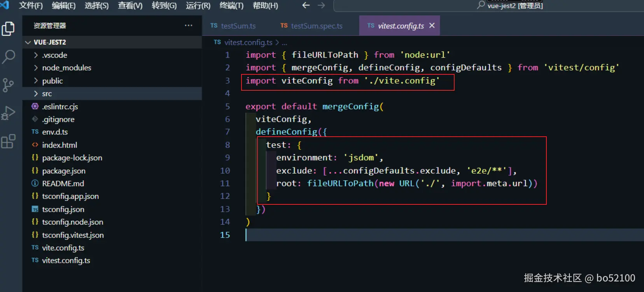Expand the .vscode folder
The height and width of the screenshot is (292, 644).
click(36, 55)
